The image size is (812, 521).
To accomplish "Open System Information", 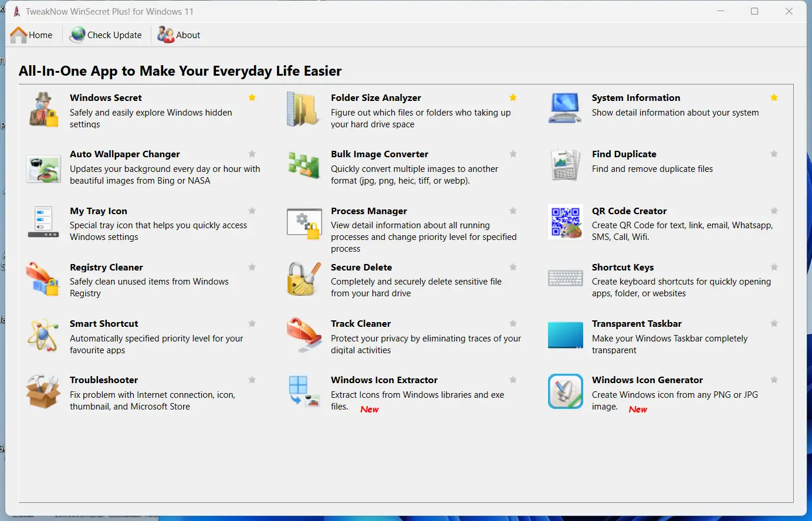I will click(636, 97).
